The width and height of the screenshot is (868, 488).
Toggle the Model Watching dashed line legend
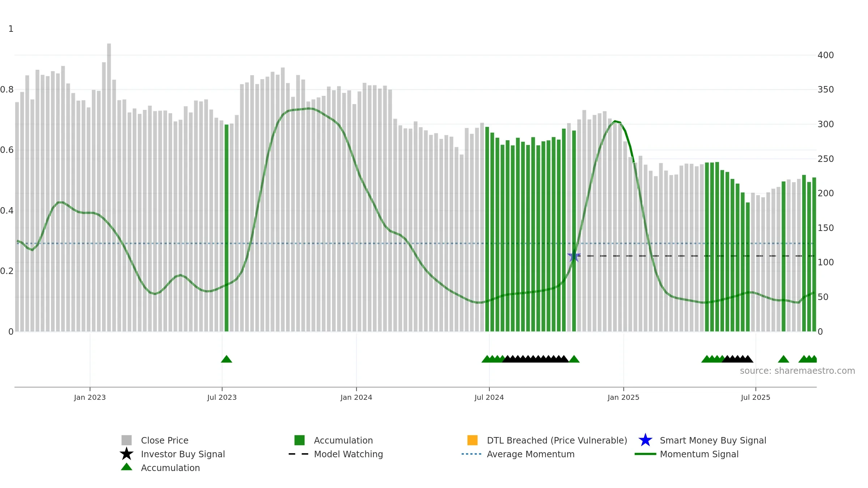tap(299, 454)
